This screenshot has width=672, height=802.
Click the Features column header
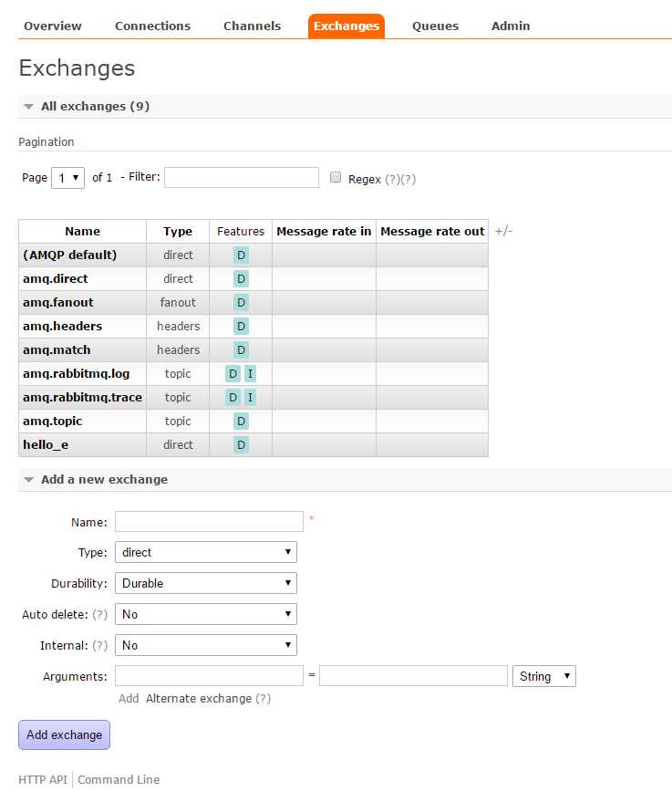[x=241, y=231]
